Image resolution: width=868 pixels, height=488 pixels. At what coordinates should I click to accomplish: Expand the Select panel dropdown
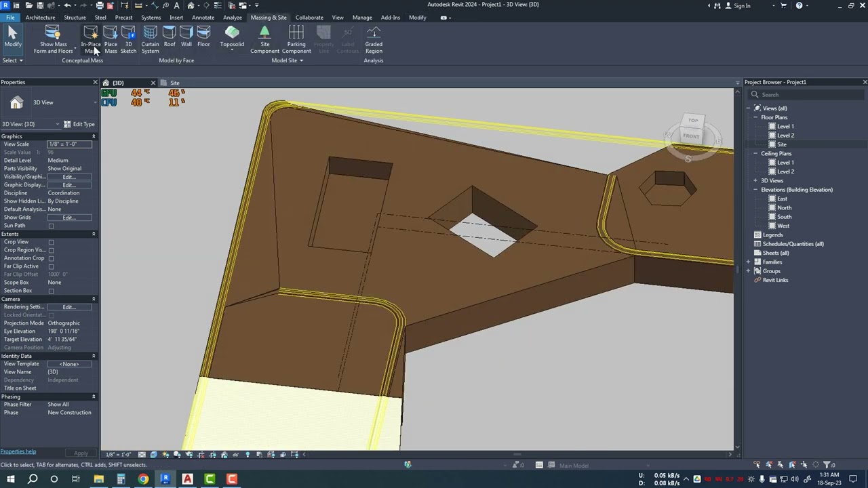[x=12, y=60]
